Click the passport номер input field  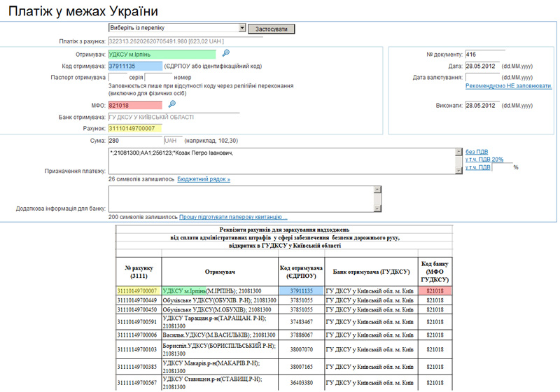(x=158, y=77)
